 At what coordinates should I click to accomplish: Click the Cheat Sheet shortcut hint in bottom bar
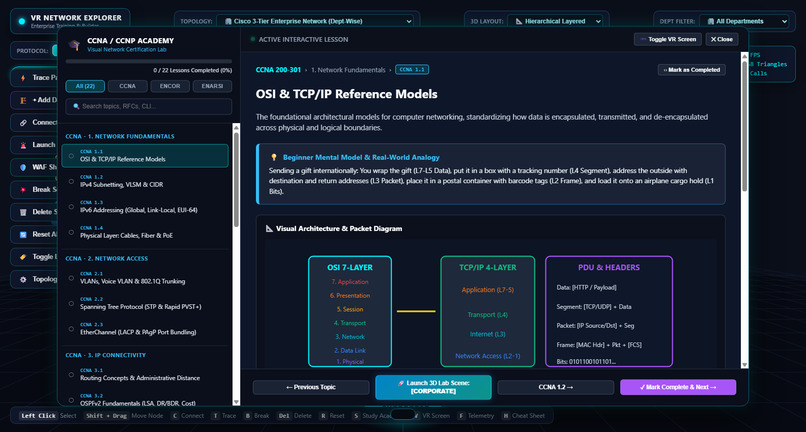pyautogui.click(x=523, y=416)
